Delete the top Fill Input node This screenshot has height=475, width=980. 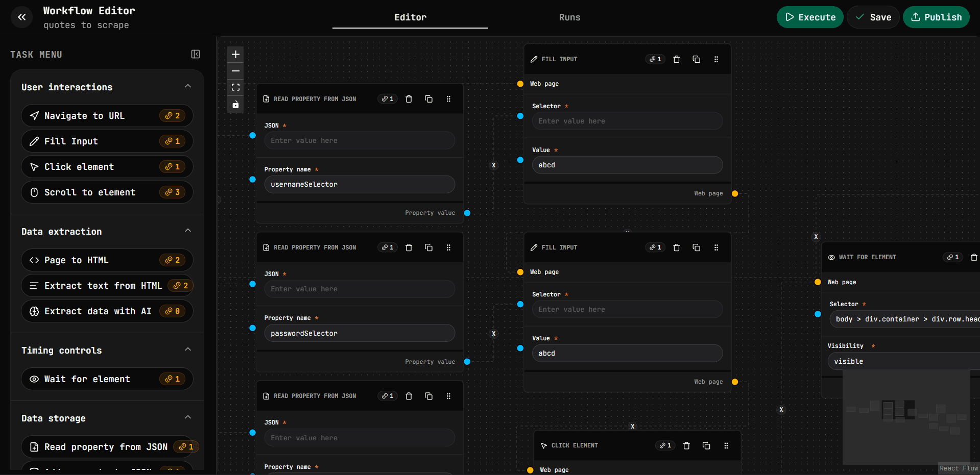pyautogui.click(x=676, y=59)
